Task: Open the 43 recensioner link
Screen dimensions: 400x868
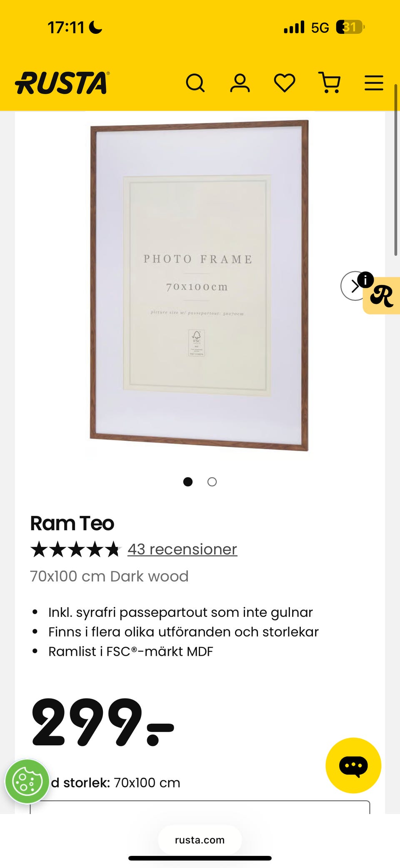Action: point(182,549)
